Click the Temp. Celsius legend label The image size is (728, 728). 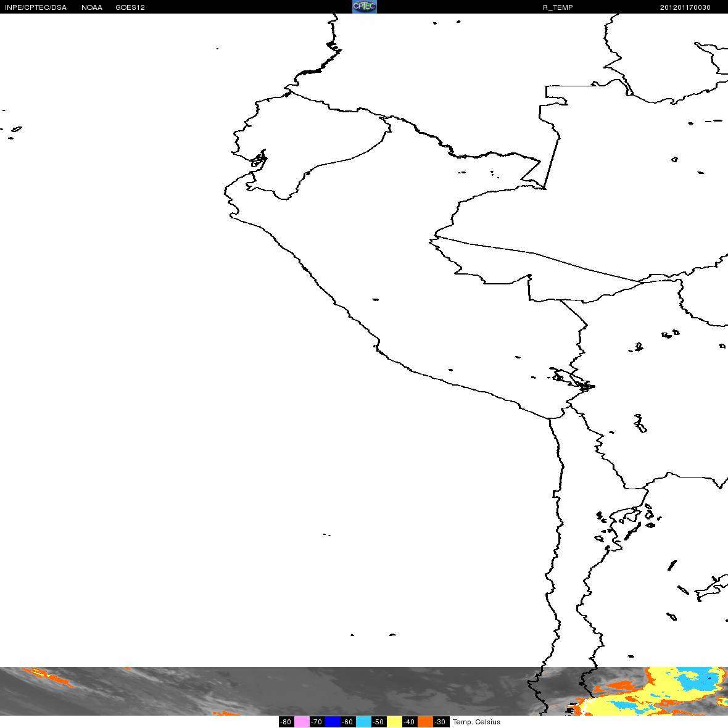click(x=476, y=722)
